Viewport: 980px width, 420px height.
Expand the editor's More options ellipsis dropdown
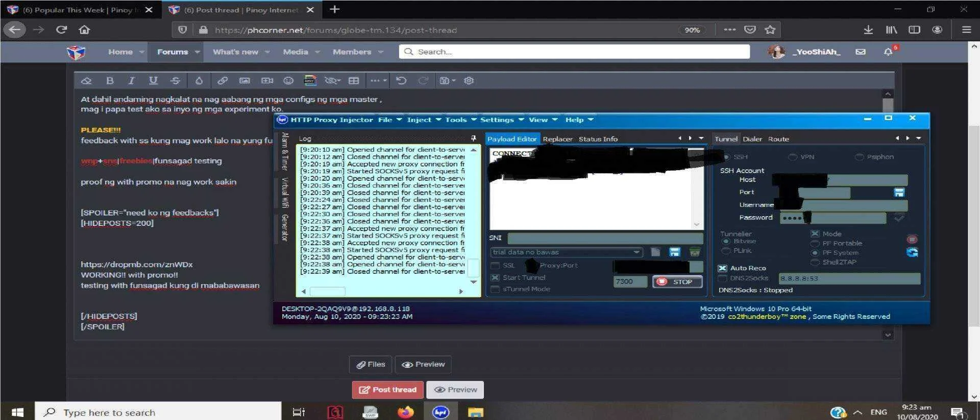(x=378, y=81)
